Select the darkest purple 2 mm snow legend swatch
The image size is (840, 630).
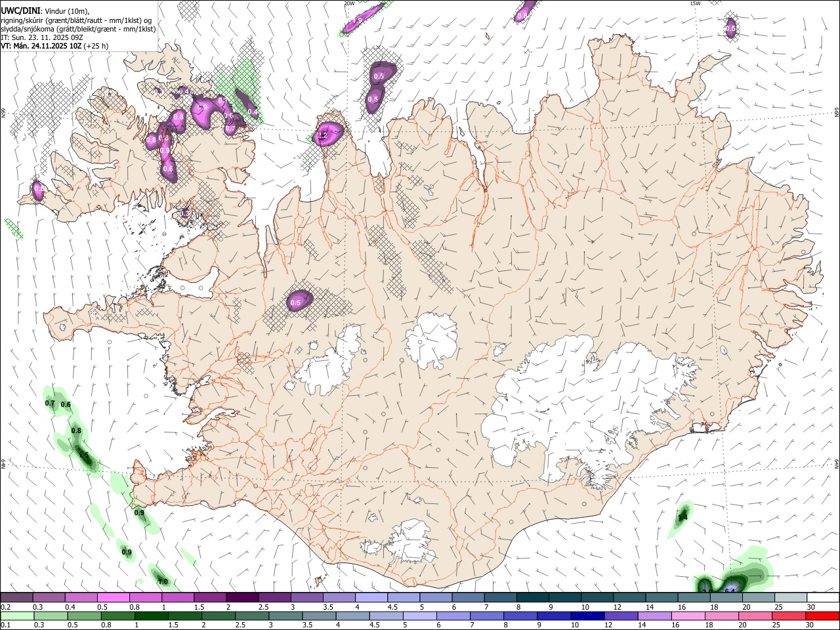pos(241,598)
